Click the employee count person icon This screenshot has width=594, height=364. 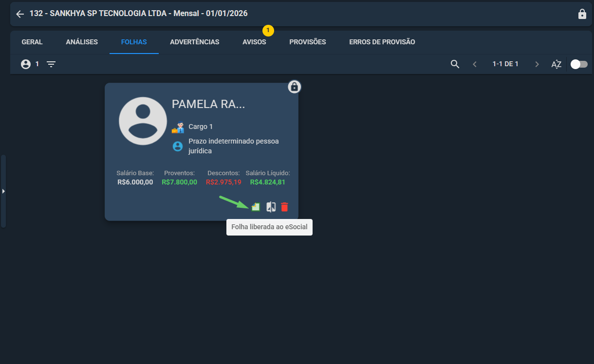tap(26, 64)
